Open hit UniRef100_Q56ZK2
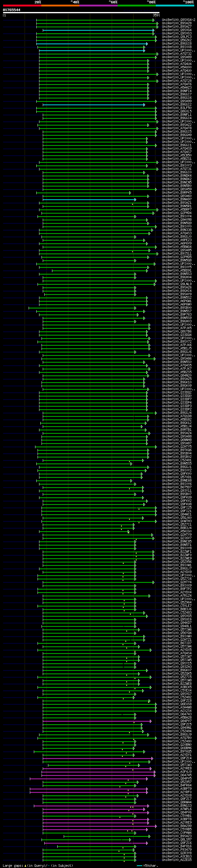The width and height of the screenshot is (197, 868). (177, 40)
